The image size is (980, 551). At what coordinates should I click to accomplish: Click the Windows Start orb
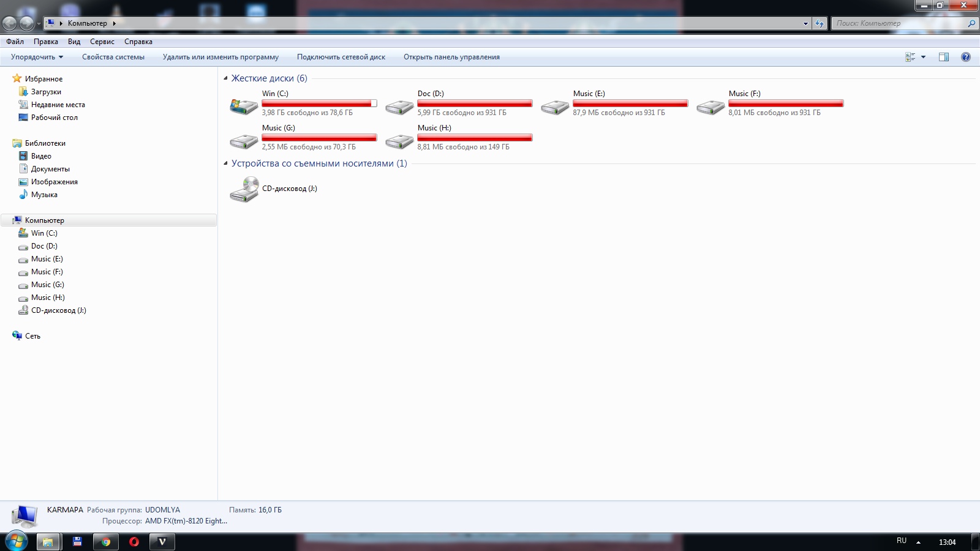(x=17, y=541)
